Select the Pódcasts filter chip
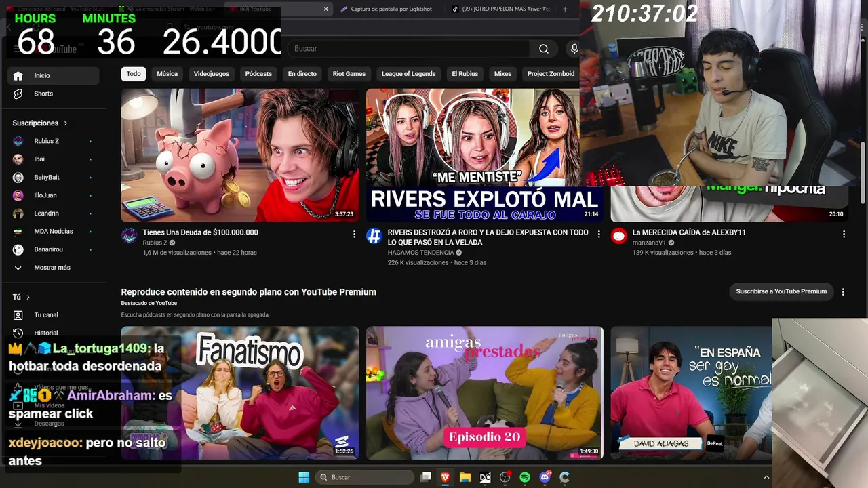 (258, 74)
